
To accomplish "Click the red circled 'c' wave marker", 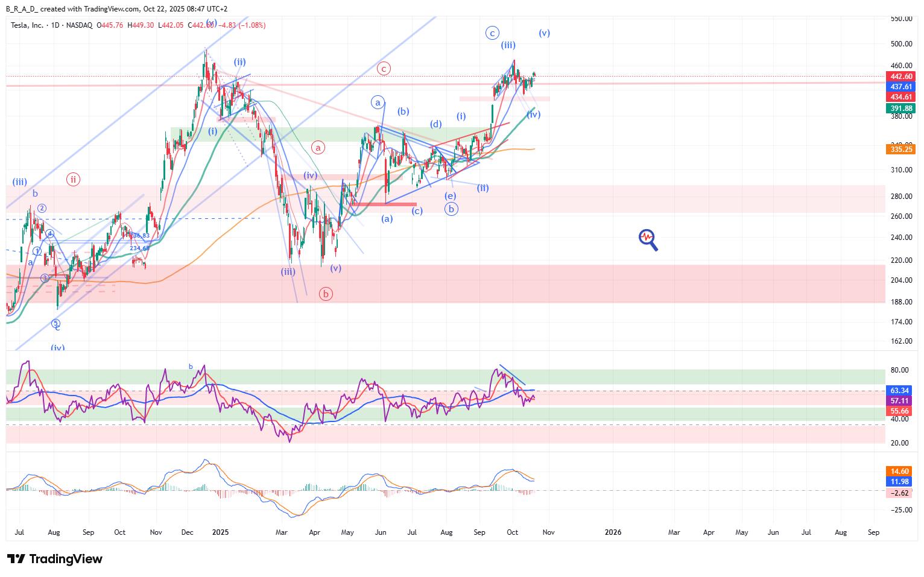I will click(x=384, y=69).
